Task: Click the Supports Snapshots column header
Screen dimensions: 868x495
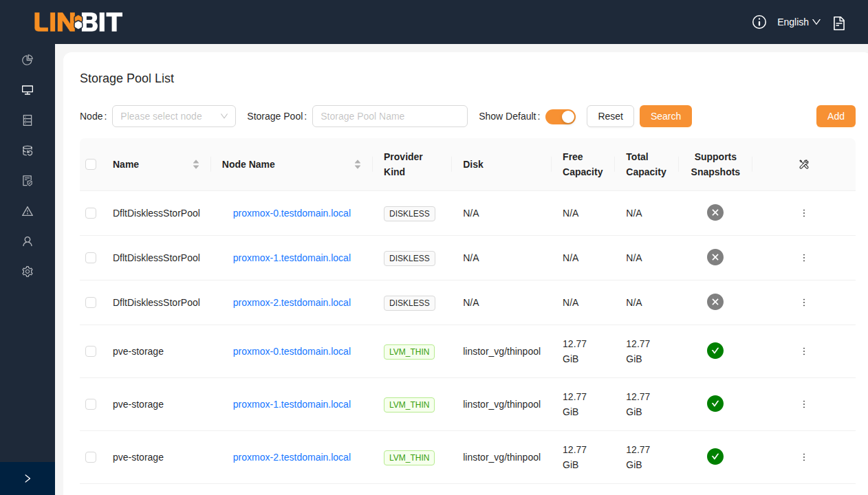Action: click(715, 164)
